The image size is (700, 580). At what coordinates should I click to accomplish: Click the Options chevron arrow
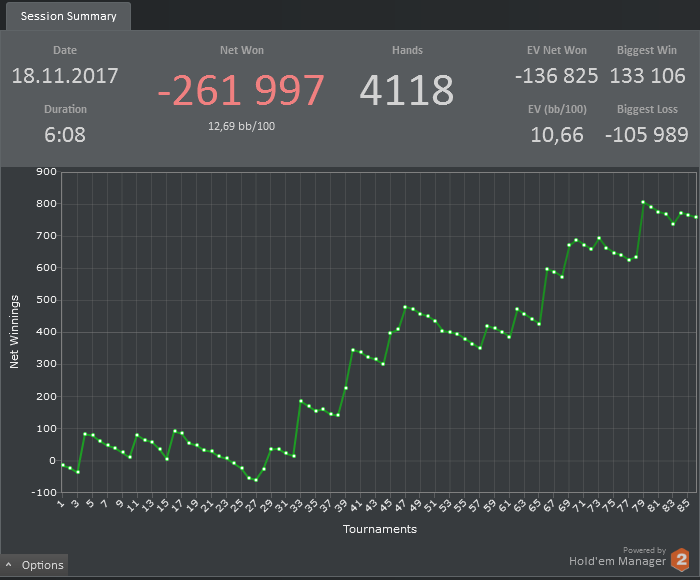pos(8,565)
